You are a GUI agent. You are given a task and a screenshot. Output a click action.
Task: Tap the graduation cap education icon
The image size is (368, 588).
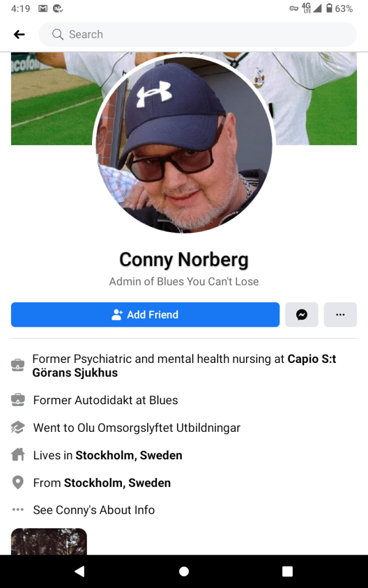(18, 427)
